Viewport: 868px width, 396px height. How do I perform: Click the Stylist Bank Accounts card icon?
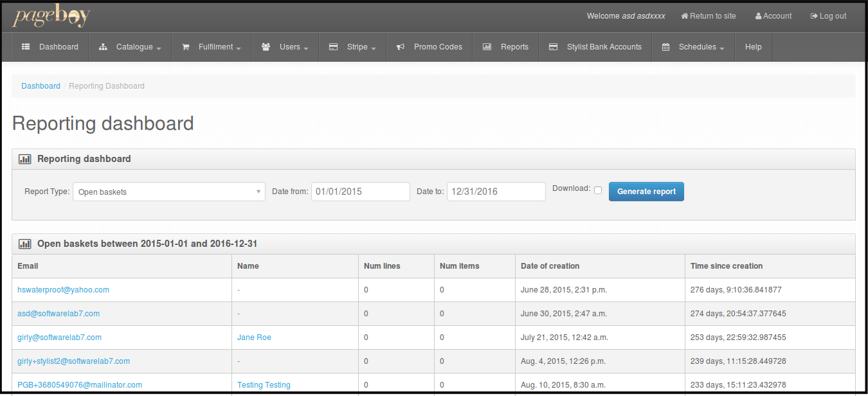coord(553,47)
